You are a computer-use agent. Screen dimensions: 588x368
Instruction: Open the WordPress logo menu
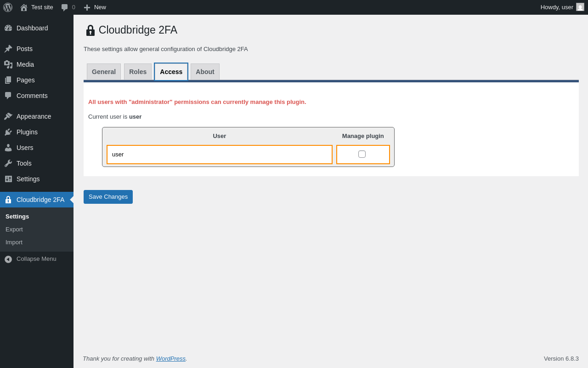[8, 7]
